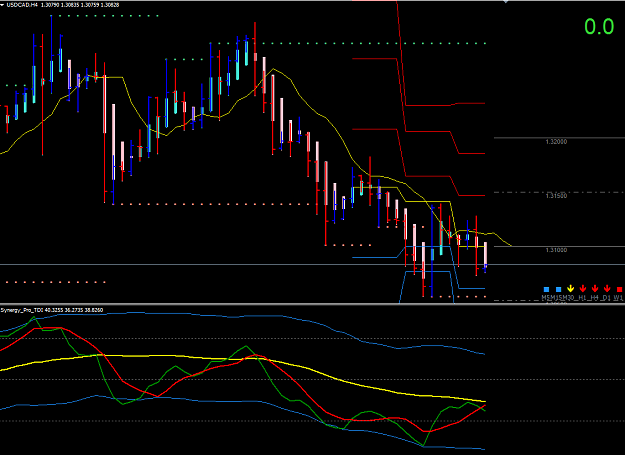625x455 pixels.
Task: Click the H1 timeframe label
Action: (x=583, y=298)
